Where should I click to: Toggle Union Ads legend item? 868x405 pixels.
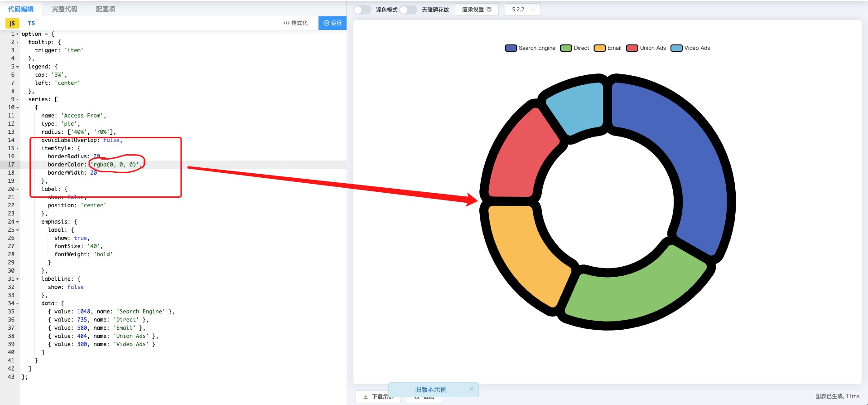click(646, 48)
